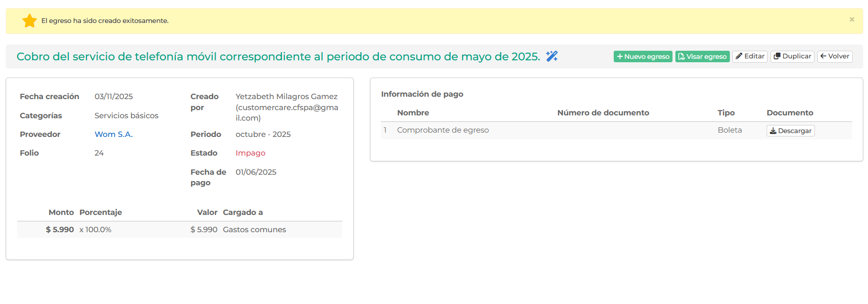Open the Editar pencil button
Screen dimensions: 868x304
pyautogui.click(x=749, y=56)
